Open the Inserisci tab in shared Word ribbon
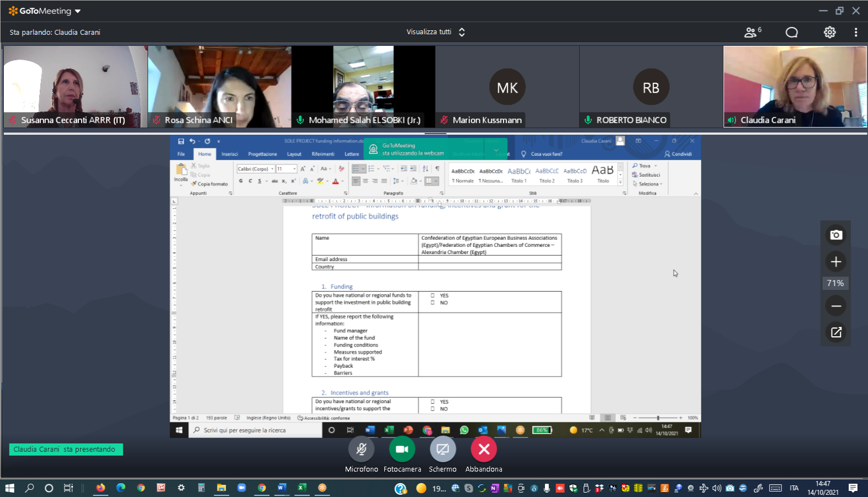The width and height of the screenshot is (868, 497). point(230,154)
